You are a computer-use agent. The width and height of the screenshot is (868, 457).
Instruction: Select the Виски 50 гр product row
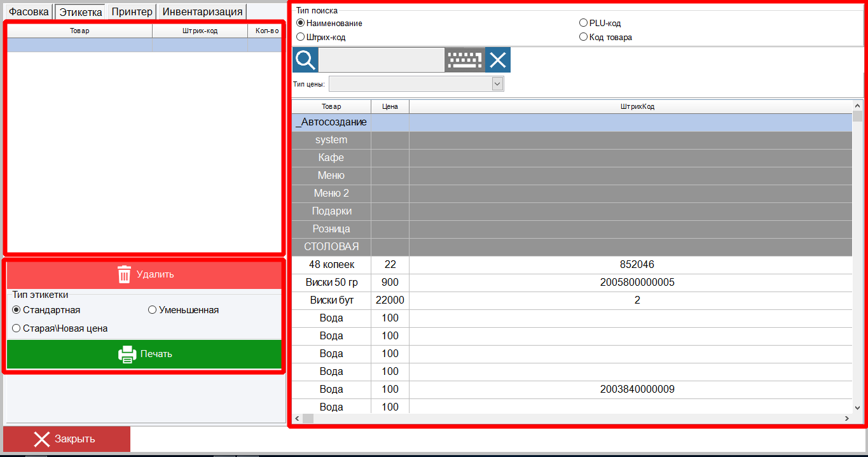click(331, 282)
